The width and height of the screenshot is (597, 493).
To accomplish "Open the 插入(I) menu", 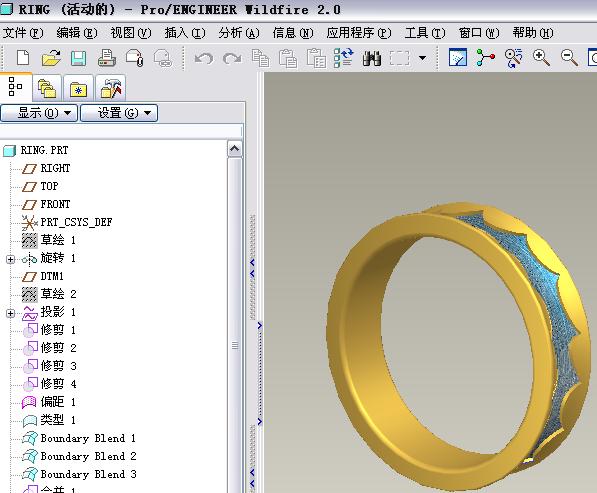I will pos(185,33).
